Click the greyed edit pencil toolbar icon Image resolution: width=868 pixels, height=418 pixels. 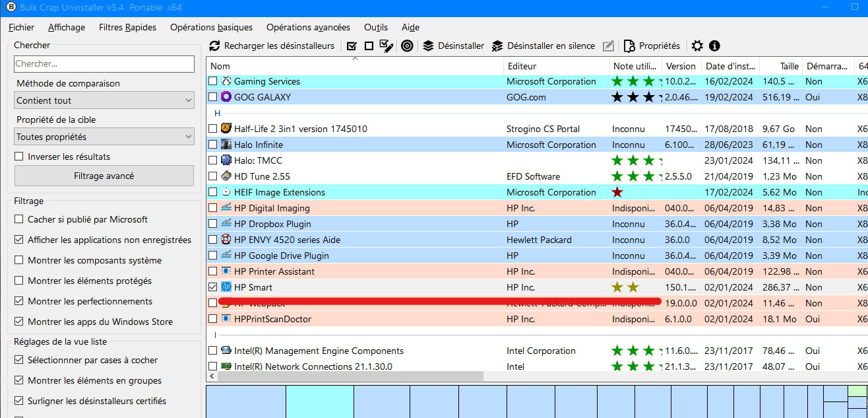[x=608, y=46]
